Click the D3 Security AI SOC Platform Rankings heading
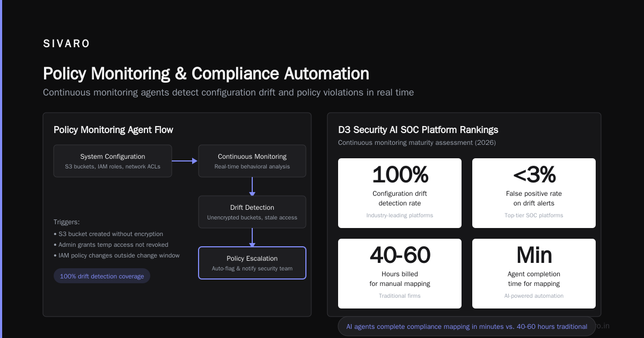 click(418, 130)
